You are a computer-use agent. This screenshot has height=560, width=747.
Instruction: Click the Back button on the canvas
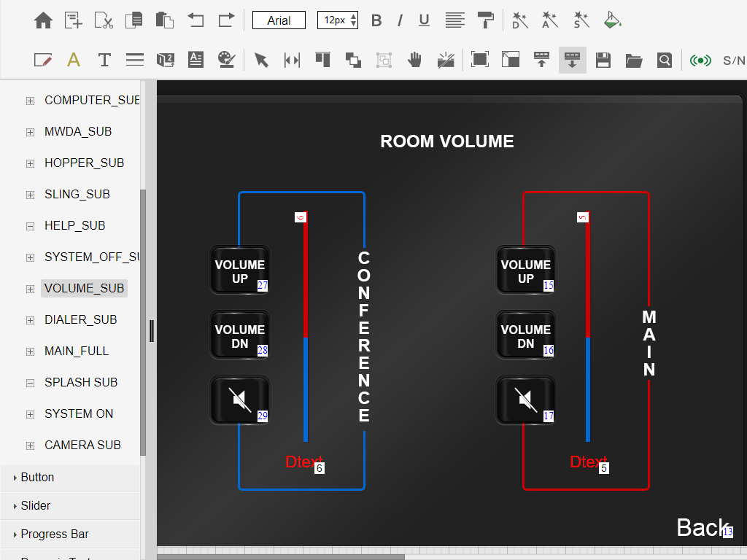(700, 527)
